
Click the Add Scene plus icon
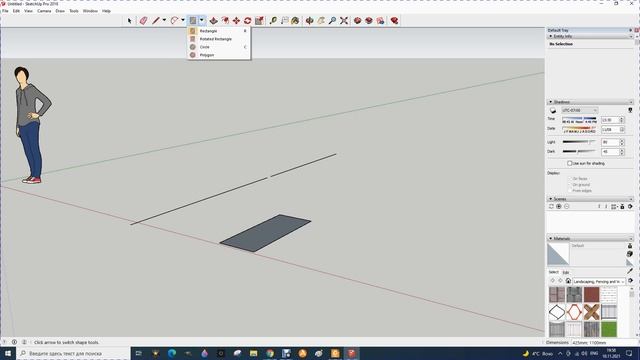[x=559, y=207]
